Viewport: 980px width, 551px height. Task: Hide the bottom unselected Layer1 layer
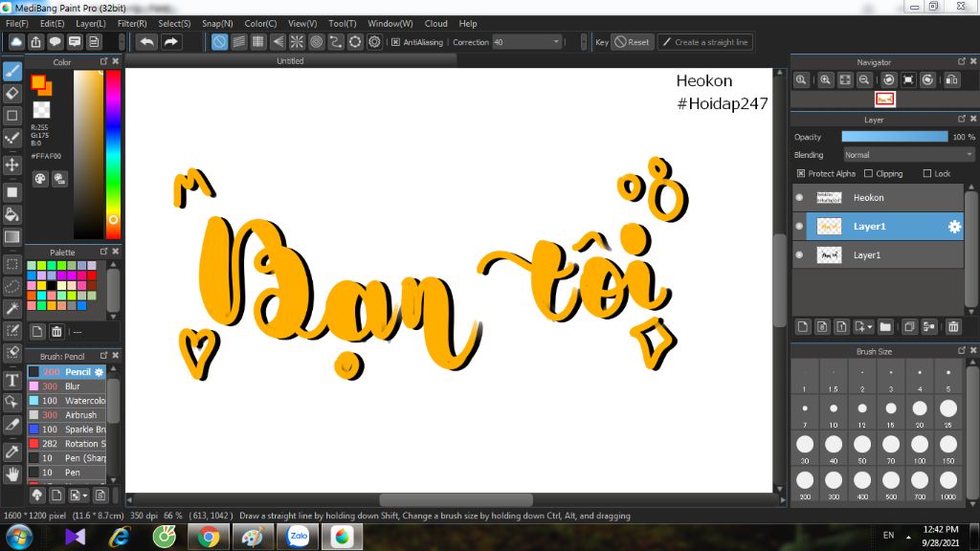click(799, 254)
